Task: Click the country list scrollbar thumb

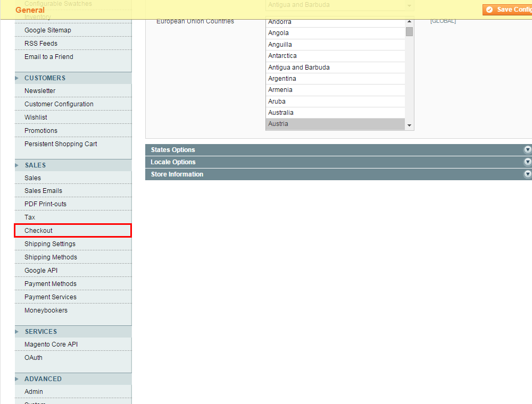Action: (410, 31)
